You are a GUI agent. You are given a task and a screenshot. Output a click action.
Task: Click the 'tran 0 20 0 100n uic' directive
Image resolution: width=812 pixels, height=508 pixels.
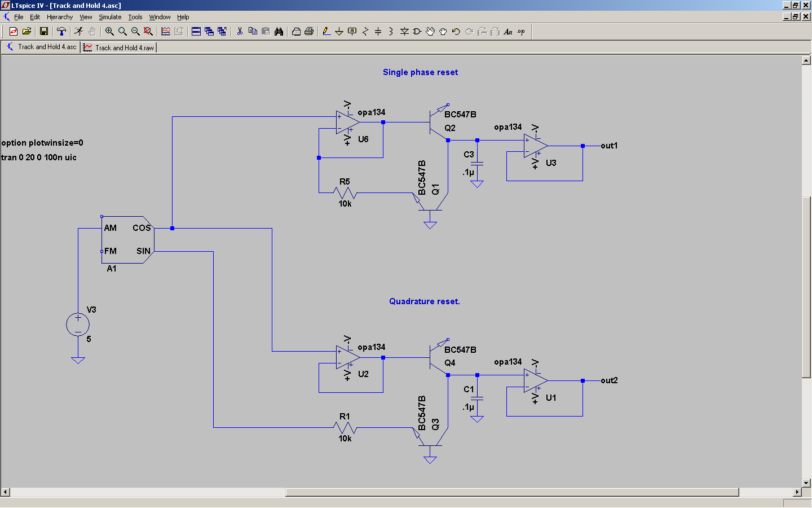tap(39, 157)
